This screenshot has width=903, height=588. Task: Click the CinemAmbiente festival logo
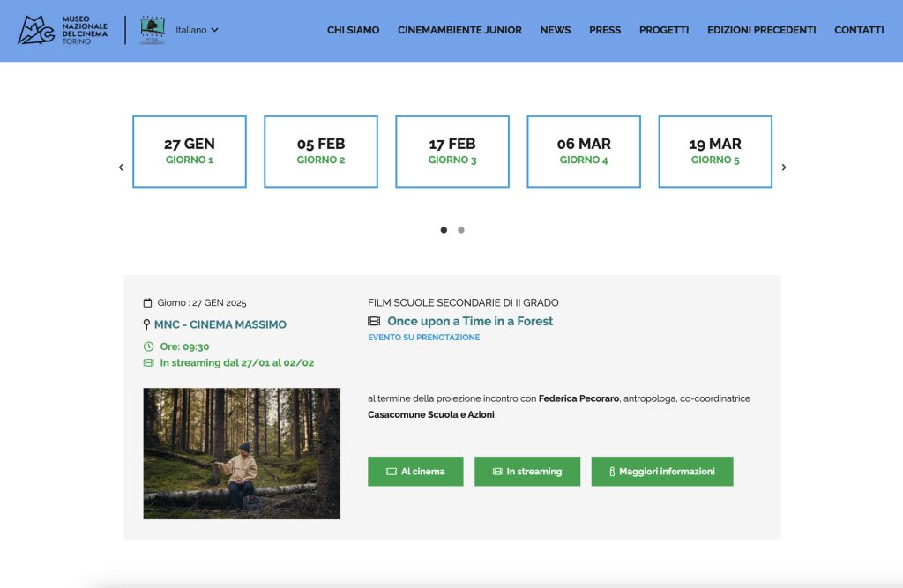click(x=153, y=30)
